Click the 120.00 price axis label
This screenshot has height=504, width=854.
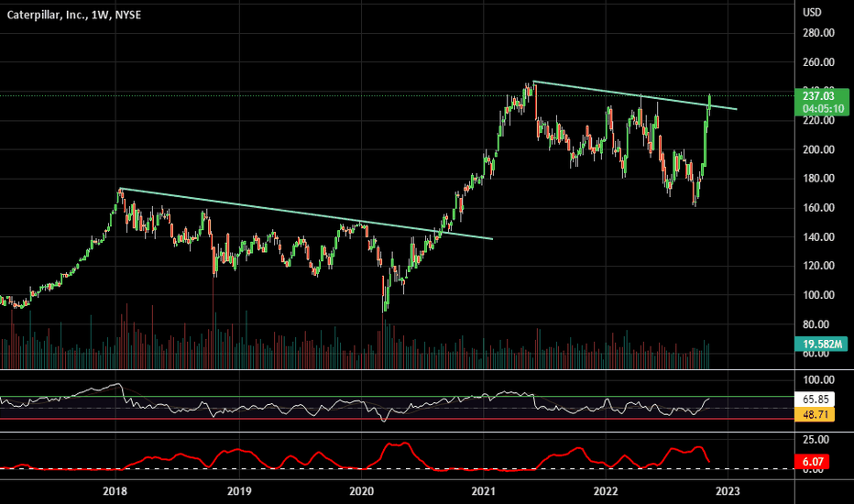(818, 266)
